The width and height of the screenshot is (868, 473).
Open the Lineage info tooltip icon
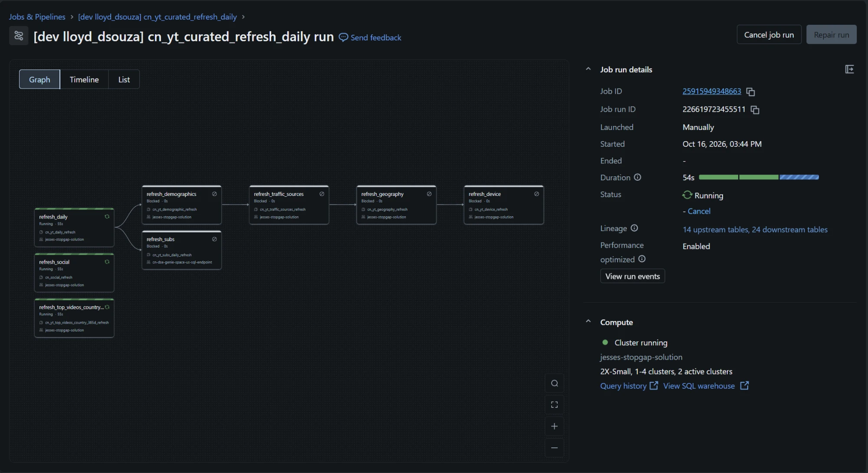tap(634, 228)
